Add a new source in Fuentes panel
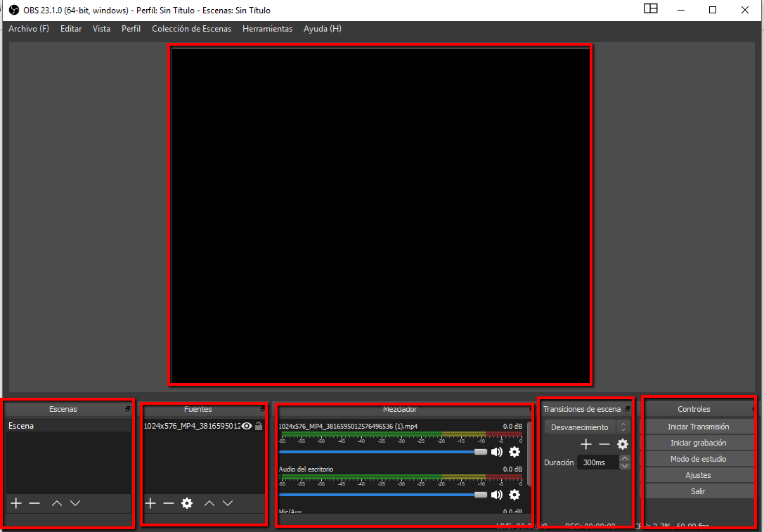 (x=150, y=503)
